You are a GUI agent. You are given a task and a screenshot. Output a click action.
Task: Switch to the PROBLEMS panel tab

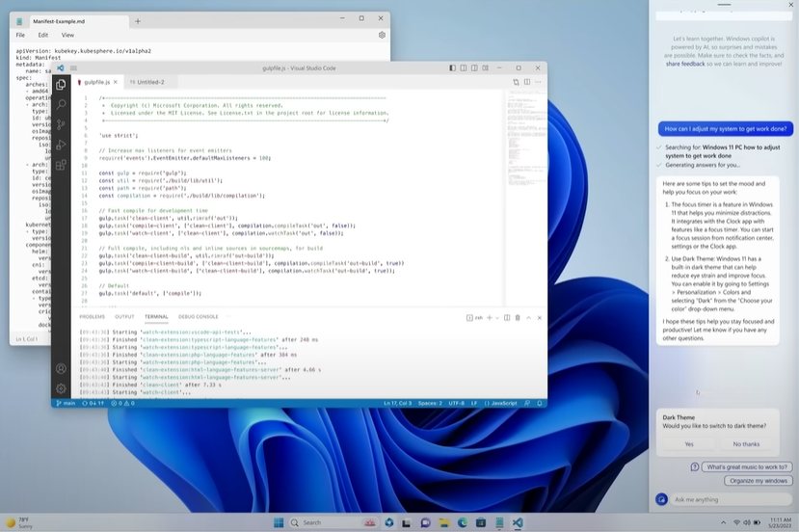tap(92, 316)
